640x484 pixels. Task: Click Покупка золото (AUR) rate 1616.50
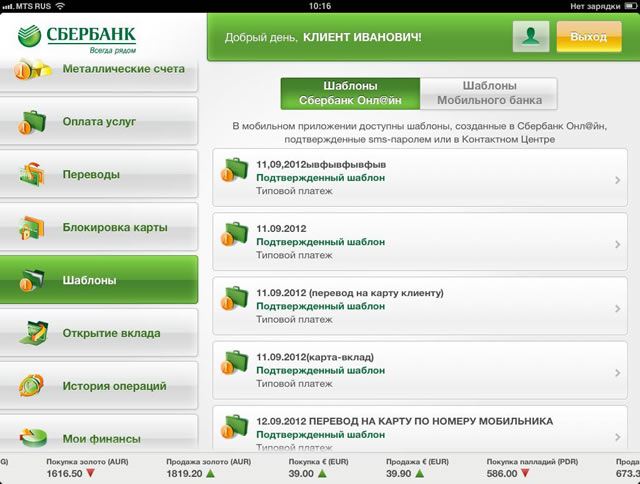point(64,474)
